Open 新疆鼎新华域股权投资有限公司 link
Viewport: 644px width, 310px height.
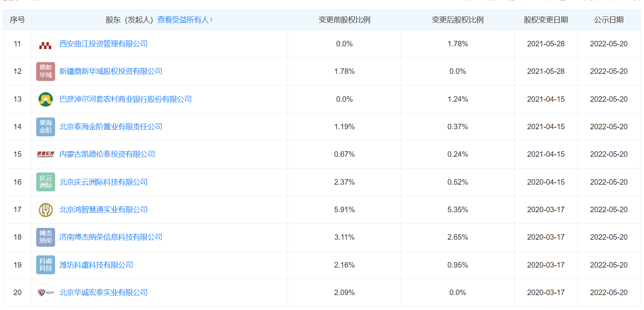pyautogui.click(x=111, y=72)
